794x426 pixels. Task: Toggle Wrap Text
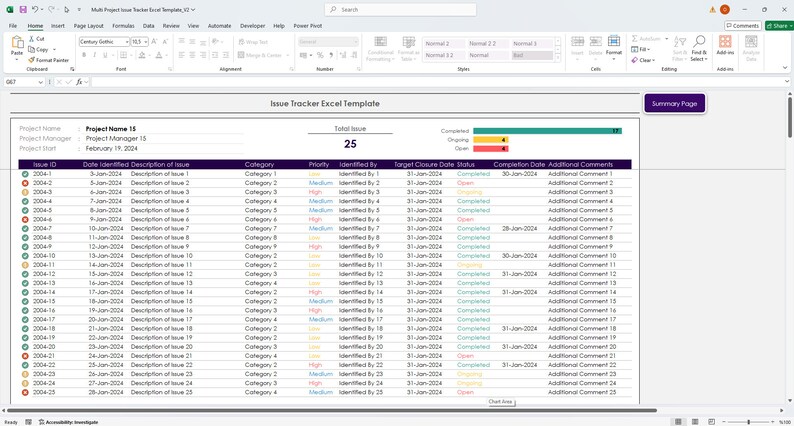pyautogui.click(x=253, y=42)
